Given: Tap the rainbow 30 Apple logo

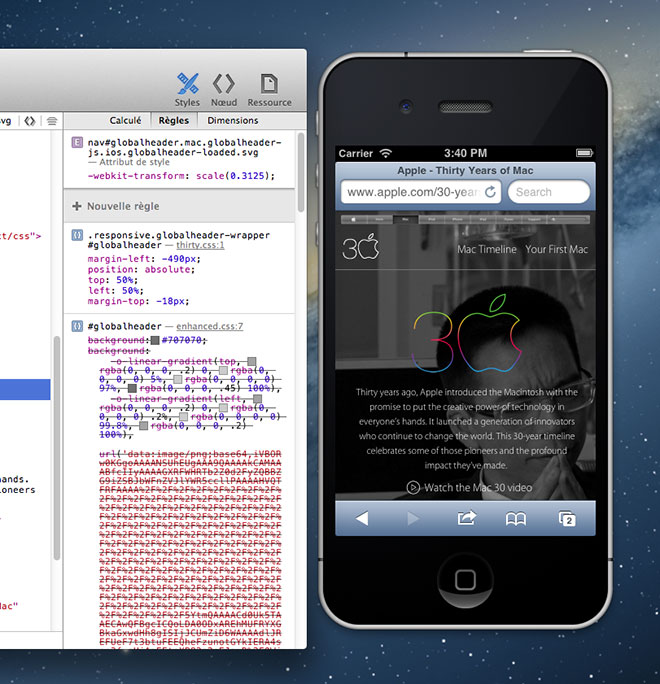Looking at the screenshot, I should [x=467, y=334].
